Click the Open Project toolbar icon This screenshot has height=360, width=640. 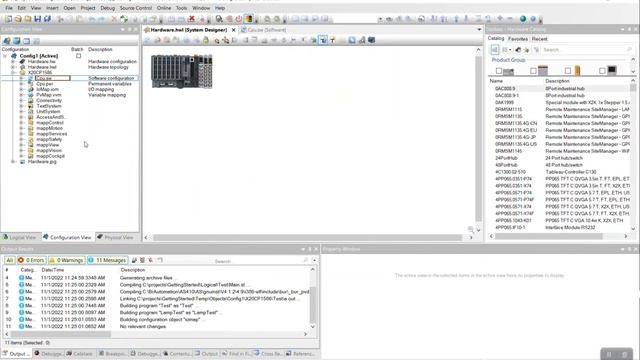click(x=18, y=19)
